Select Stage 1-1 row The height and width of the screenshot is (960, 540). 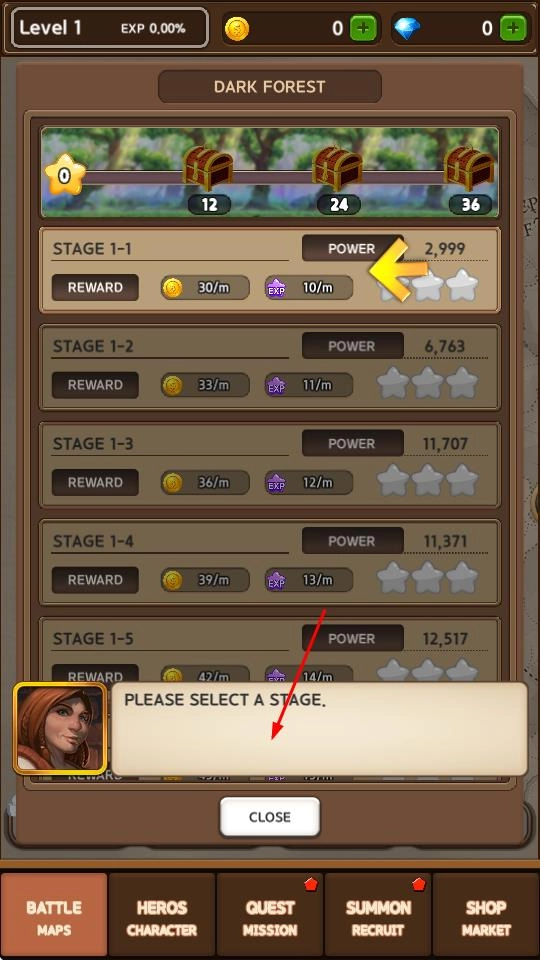point(270,270)
